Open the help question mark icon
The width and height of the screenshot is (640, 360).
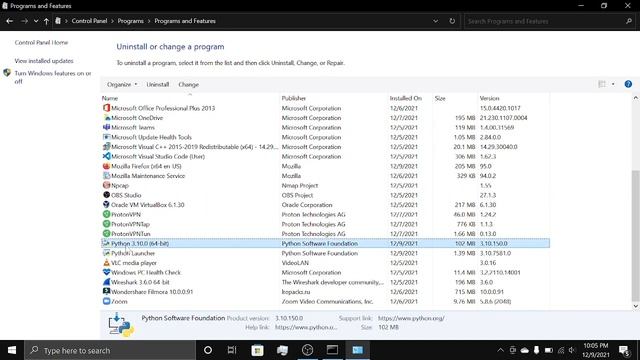coord(628,84)
